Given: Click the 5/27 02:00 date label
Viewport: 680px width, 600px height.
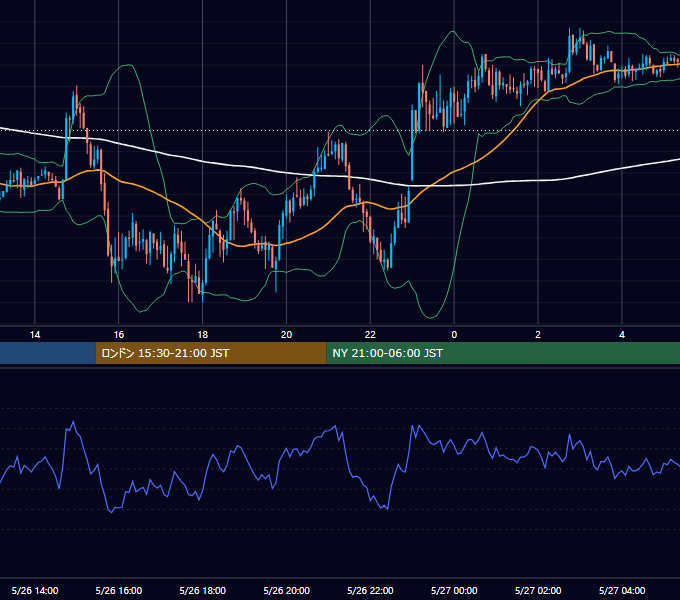Looking at the screenshot, I should coord(538,590).
